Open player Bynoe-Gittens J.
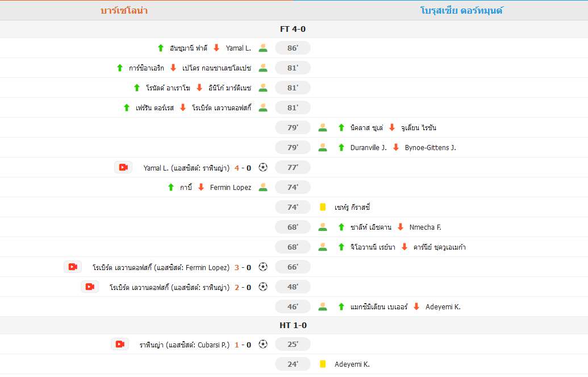The height and width of the screenshot is (377, 588). (431, 148)
